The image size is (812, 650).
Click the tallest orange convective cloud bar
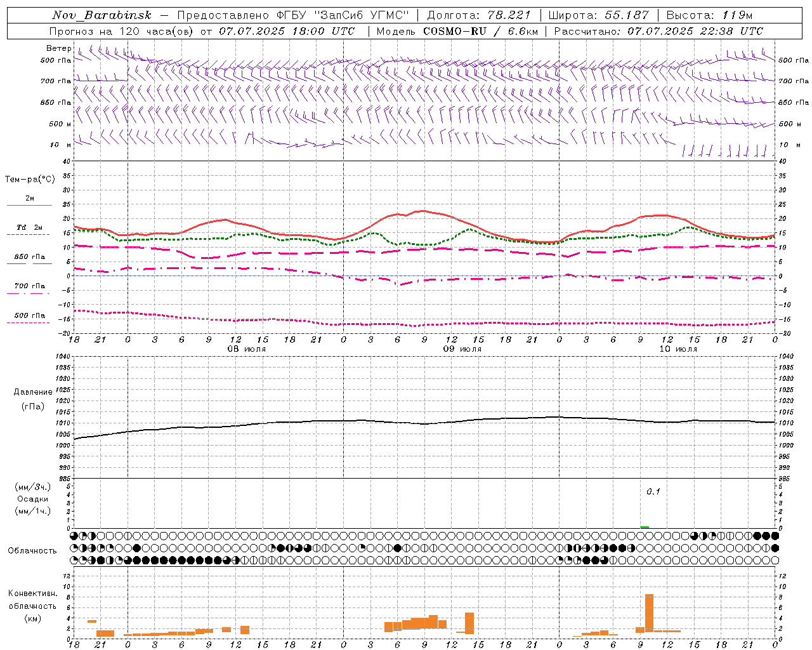click(649, 613)
